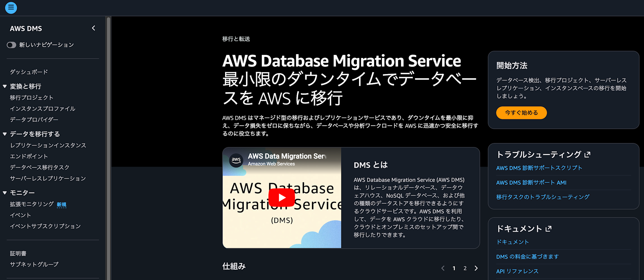Click the 開始方法 heading text

click(x=512, y=66)
